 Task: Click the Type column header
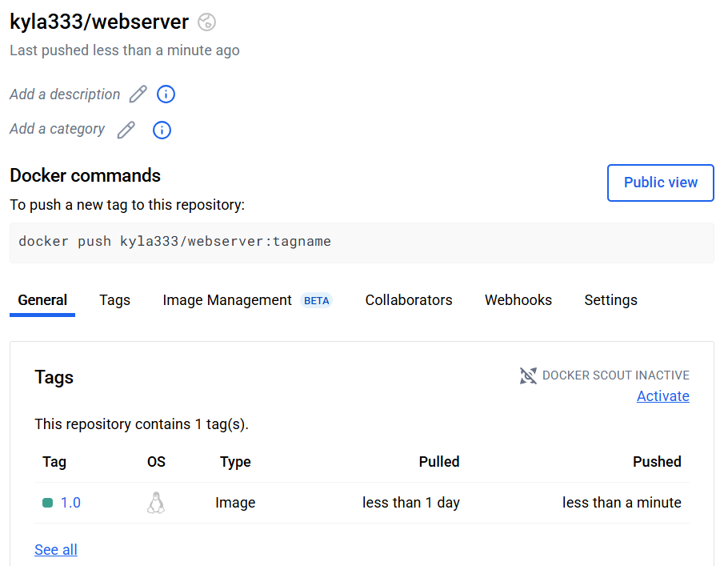[235, 462]
